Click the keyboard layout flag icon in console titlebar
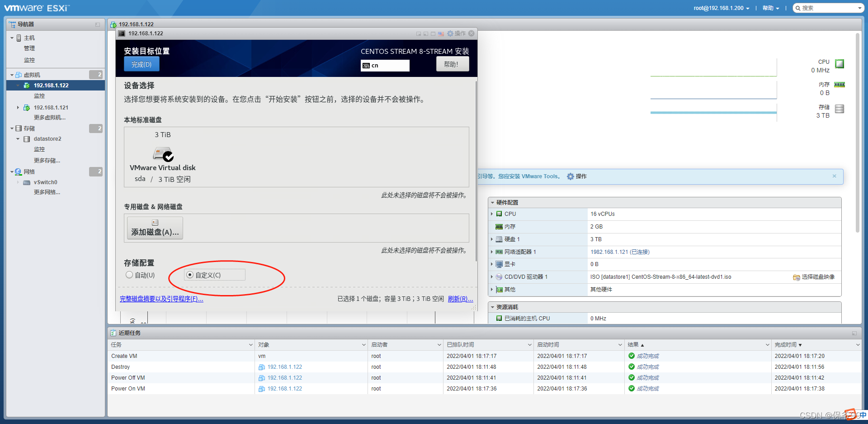This screenshot has height=424, width=868. (441, 33)
